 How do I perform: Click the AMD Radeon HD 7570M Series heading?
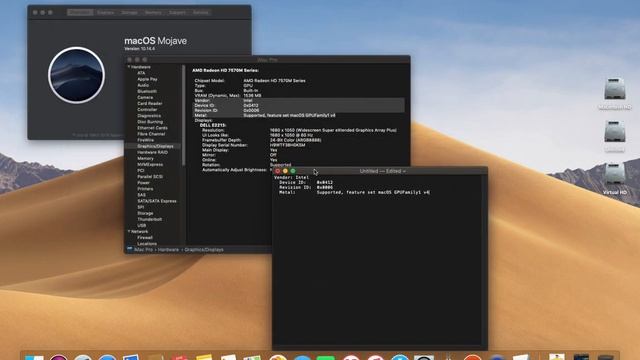click(225, 71)
